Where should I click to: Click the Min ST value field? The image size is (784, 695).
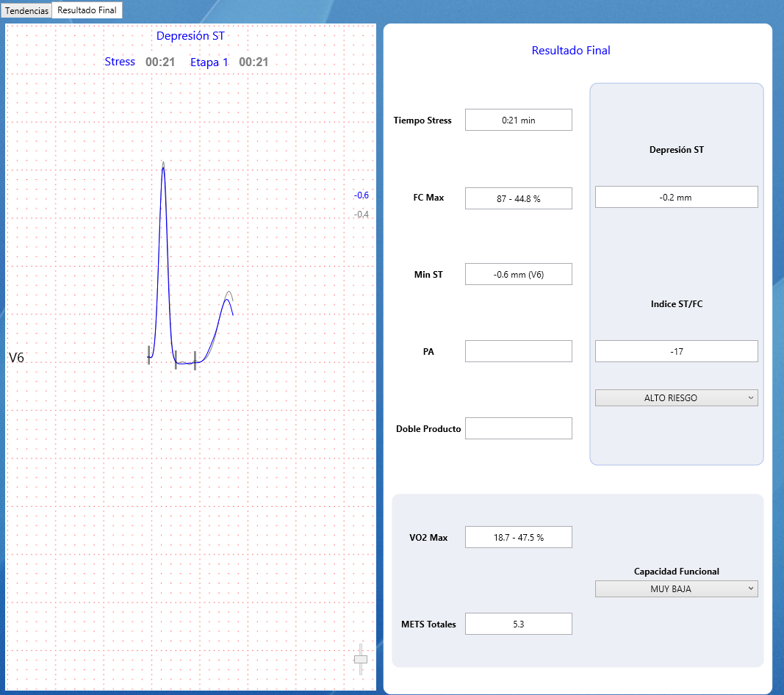tap(518, 274)
